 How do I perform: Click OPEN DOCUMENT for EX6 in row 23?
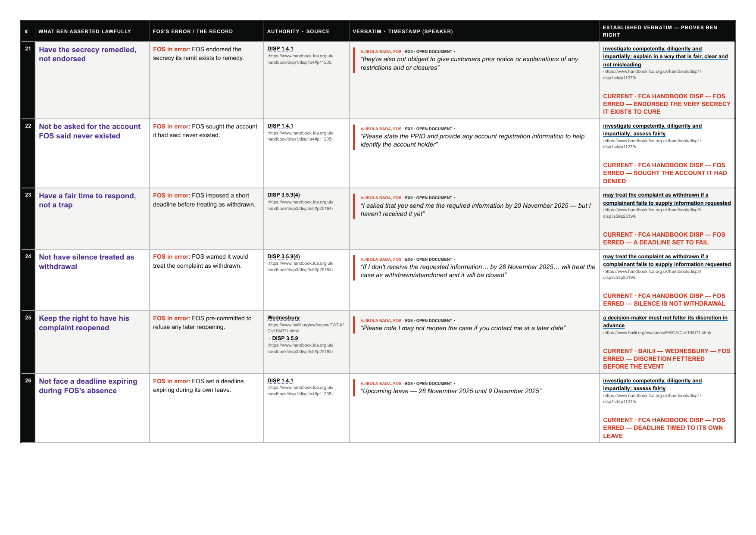[x=435, y=198]
